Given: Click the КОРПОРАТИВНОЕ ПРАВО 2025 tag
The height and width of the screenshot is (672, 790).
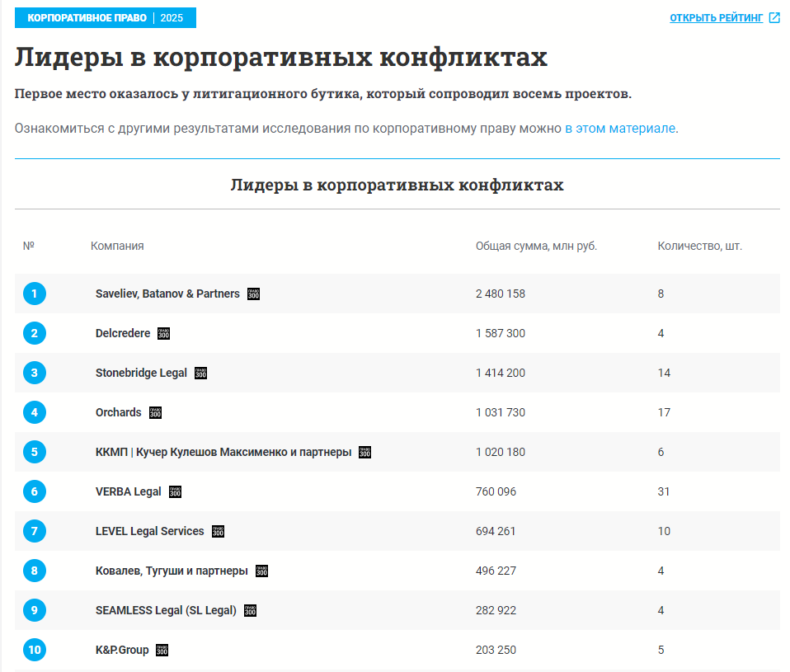Looking at the screenshot, I should coord(106,18).
